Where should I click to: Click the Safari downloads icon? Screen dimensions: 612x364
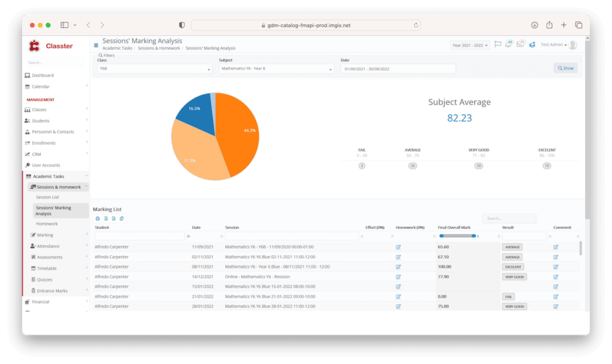[534, 25]
